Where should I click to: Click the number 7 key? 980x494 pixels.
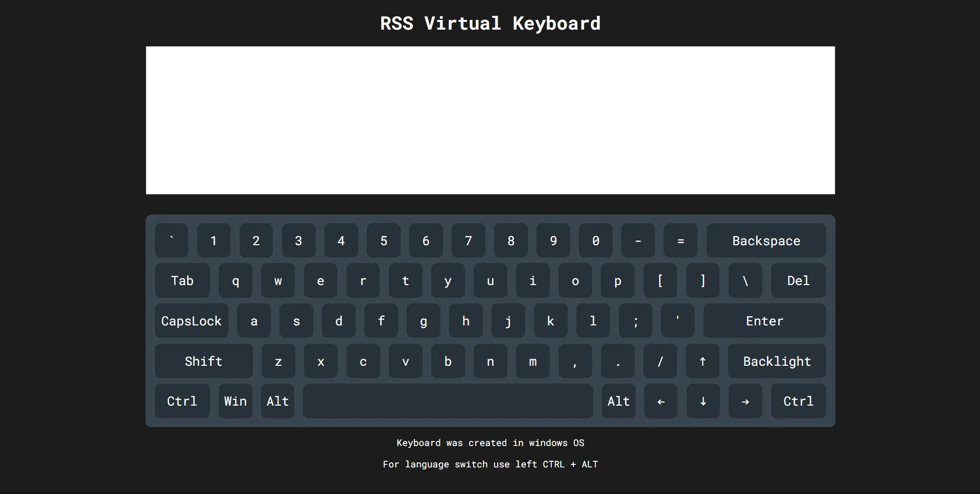coord(469,241)
